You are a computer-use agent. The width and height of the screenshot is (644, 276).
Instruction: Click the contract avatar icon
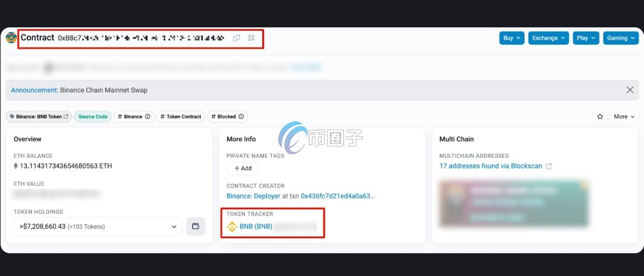click(11, 38)
